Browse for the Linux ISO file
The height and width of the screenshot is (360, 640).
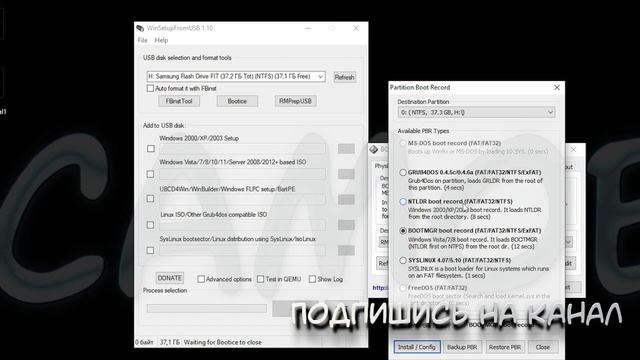[346, 225]
